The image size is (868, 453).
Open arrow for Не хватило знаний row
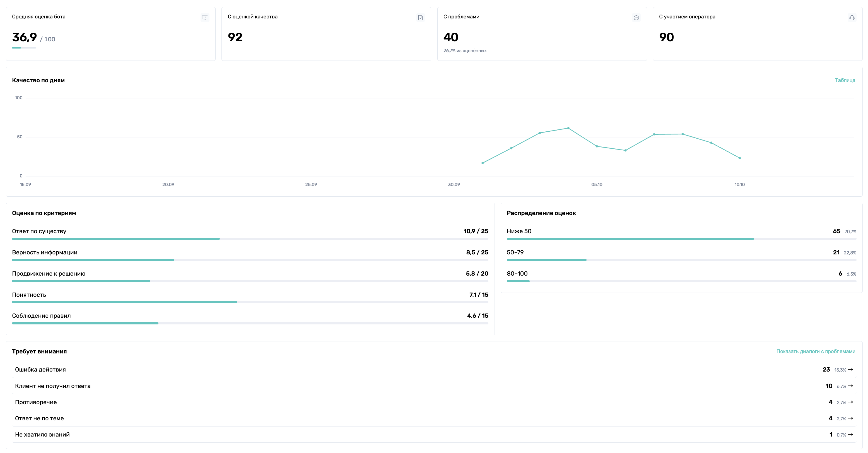pyautogui.click(x=850, y=435)
